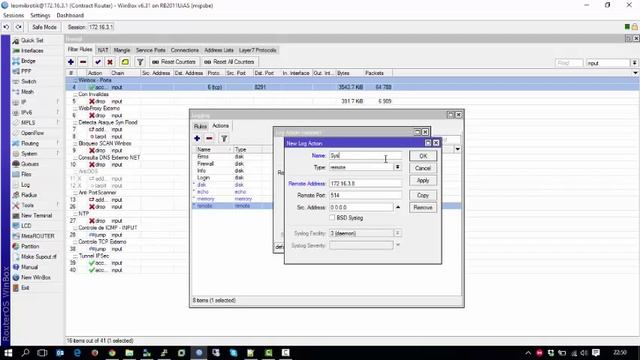Select the Firewall row in Logging actions list
The height and width of the screenshot is (360, 640).
232,164
